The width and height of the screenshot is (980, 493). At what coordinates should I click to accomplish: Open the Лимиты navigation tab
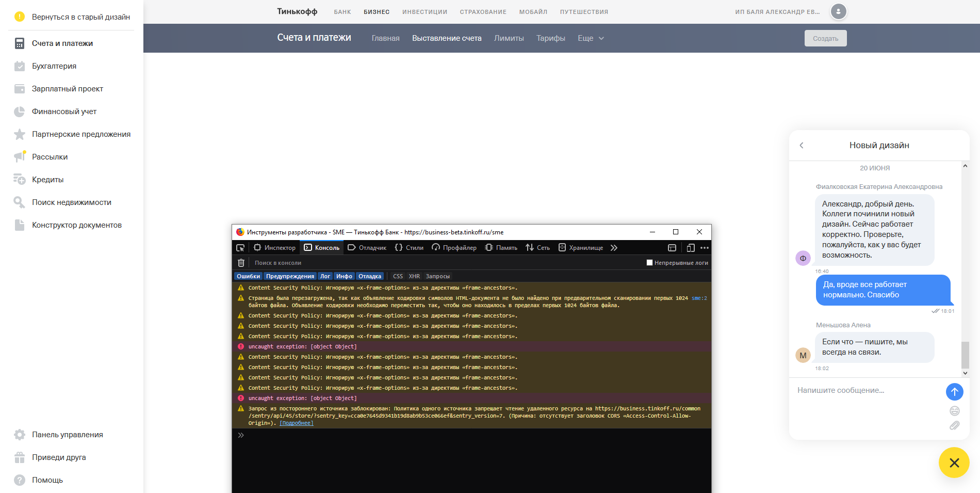509,38
